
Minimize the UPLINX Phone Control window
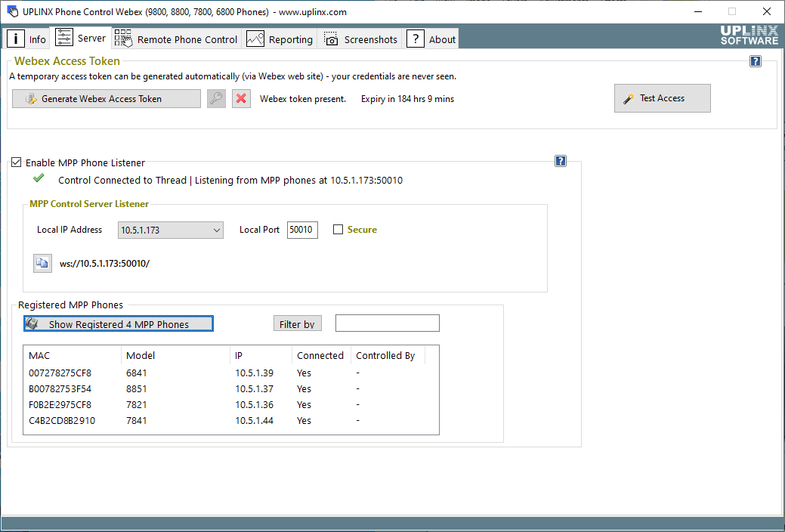pos(698,11)
